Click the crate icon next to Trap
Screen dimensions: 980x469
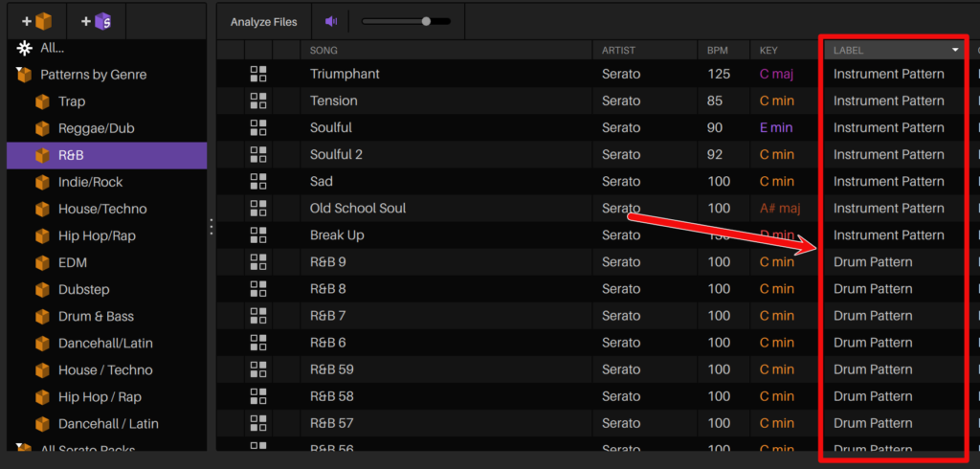(42, 101)
